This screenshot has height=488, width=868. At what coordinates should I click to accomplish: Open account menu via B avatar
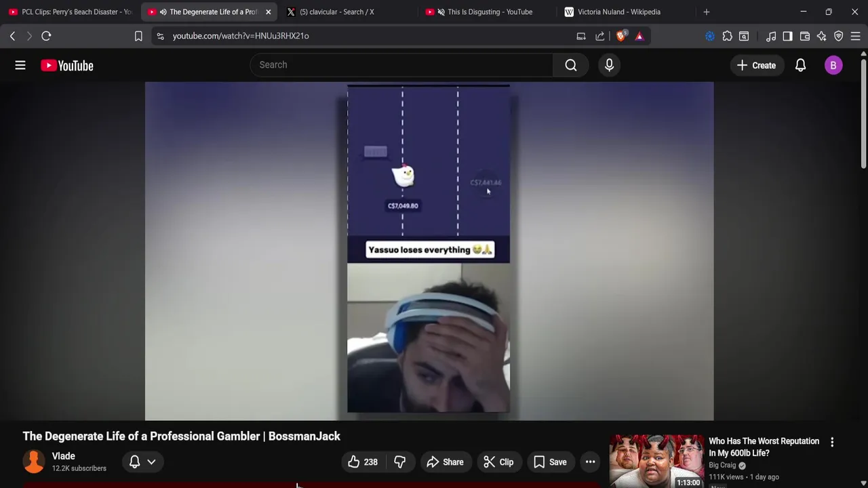(x=833, y=65)
